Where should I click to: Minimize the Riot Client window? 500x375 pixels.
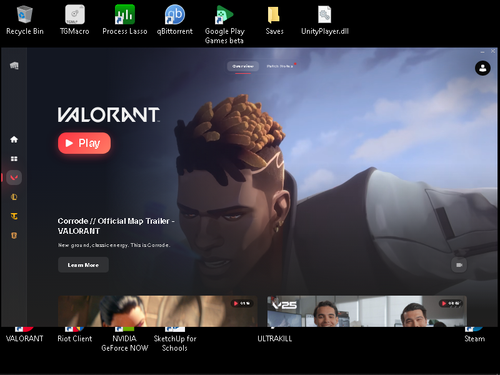[x=482, y=52]
